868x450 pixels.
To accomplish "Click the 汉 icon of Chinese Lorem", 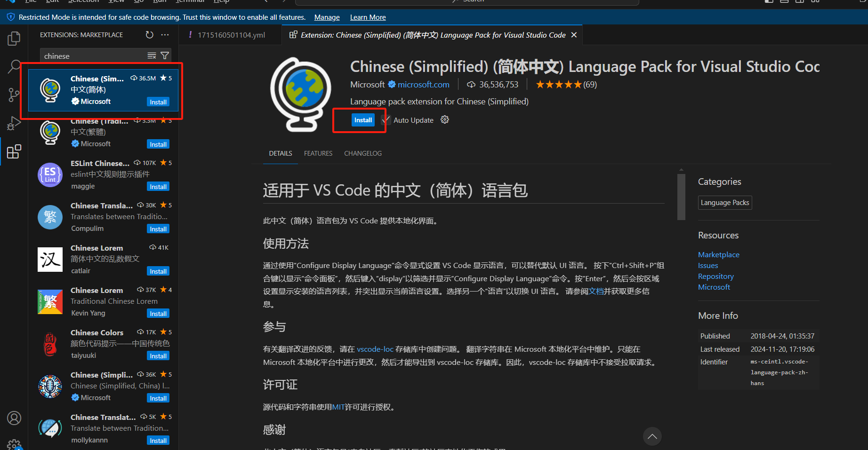I will (50, 260).
